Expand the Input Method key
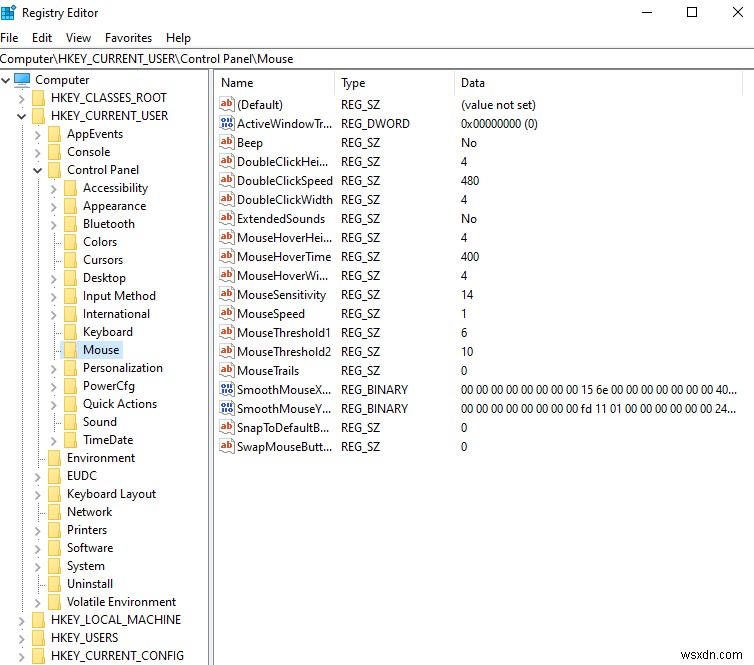The height and width of the screenshot is (665, 754). tap(53, 297)
